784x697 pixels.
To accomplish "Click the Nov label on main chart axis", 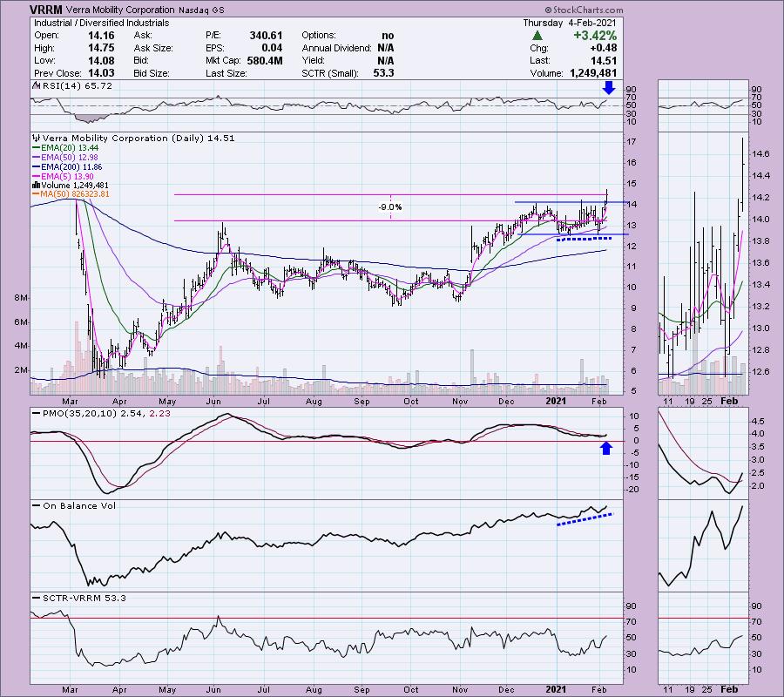I will pyautogui.click(x=460, y=402).
